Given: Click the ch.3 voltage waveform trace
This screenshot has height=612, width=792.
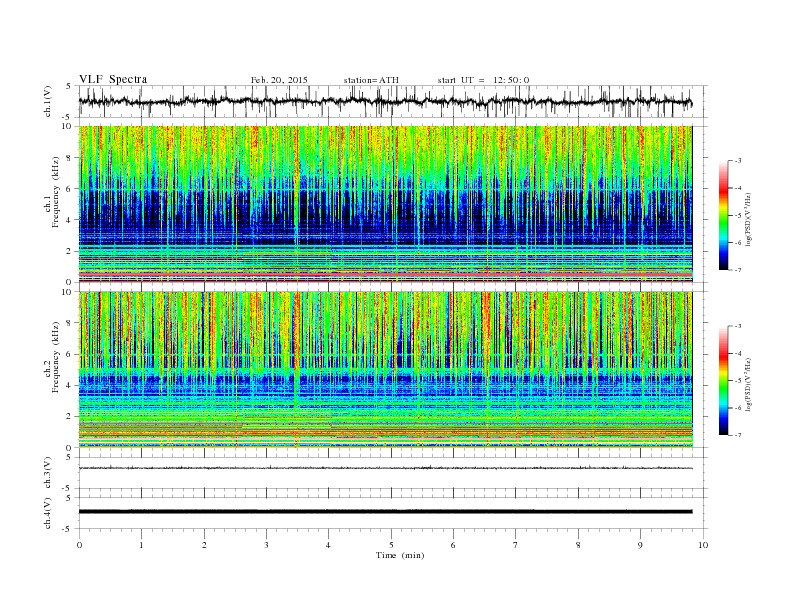Looking at the screenshot, I should (385, 468).
